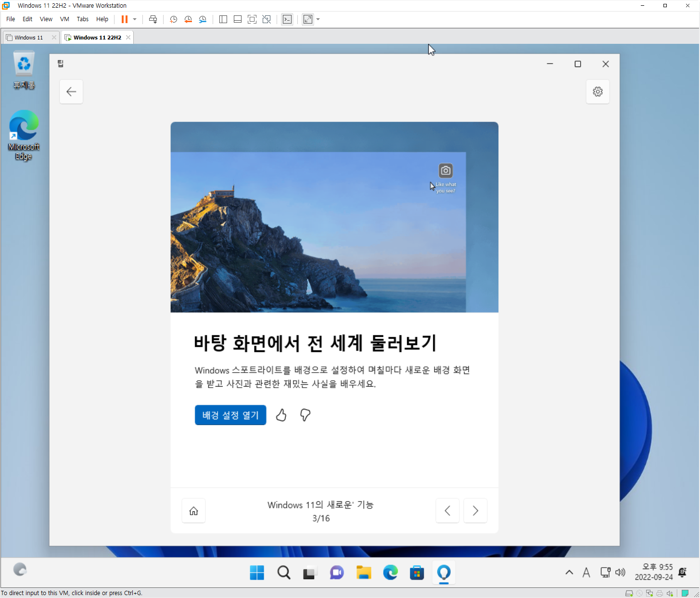This screenshot has height=598, width=700.
Task: Open Tips app settings gear
Action: 598,91
